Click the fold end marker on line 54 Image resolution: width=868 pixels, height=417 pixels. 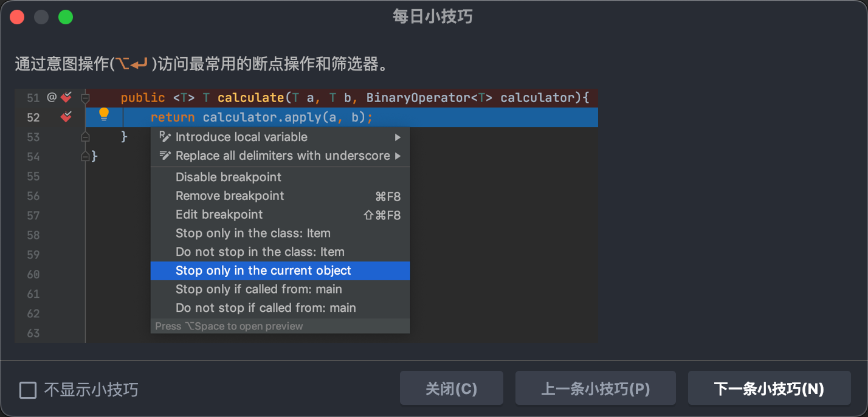click(x=86, y=157)
